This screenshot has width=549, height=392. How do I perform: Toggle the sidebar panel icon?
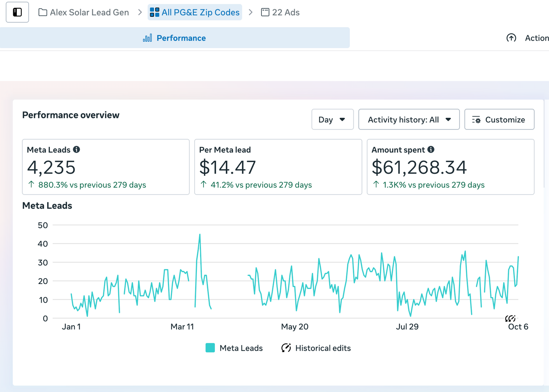tap(17, 12)
